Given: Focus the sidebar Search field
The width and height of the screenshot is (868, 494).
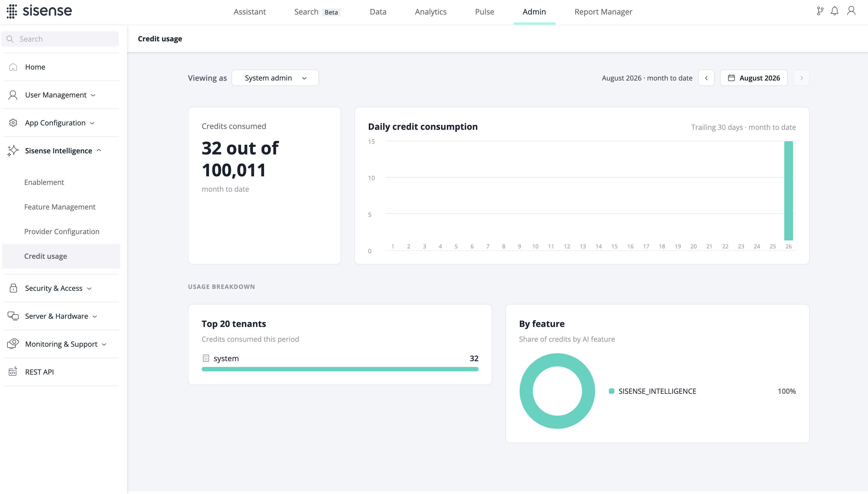Looking at the screenshot, I should point(60,39).
